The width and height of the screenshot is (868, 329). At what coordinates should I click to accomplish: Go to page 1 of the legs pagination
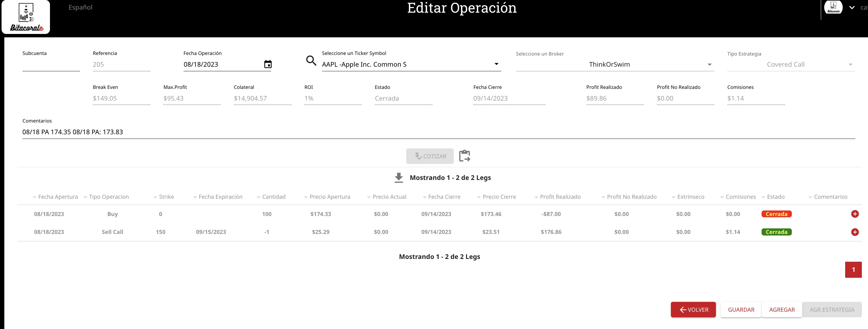[x=853, y=270]
